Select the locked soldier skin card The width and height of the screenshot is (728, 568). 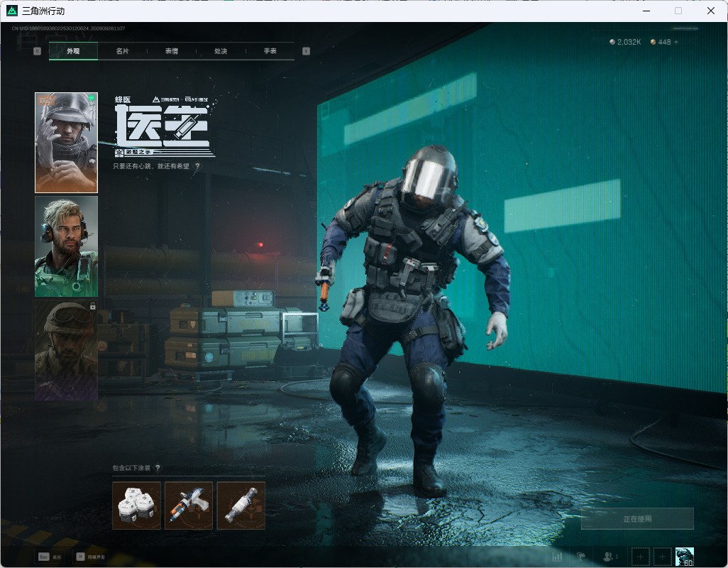[67, 350]
